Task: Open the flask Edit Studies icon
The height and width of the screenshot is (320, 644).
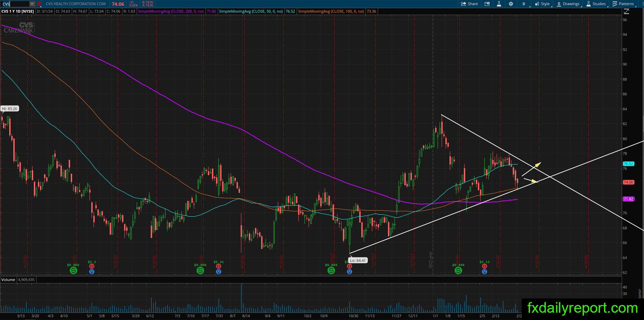Action: coord(499,4)
